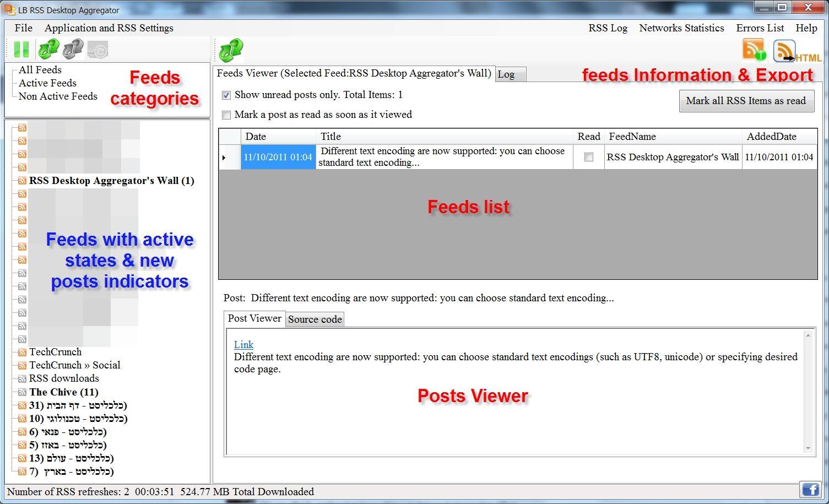Select the TechCrunch » Social feed
Image resolution: width=829 pixels, height=504 pixels.
pyautogui.click(x=75, y=365)
